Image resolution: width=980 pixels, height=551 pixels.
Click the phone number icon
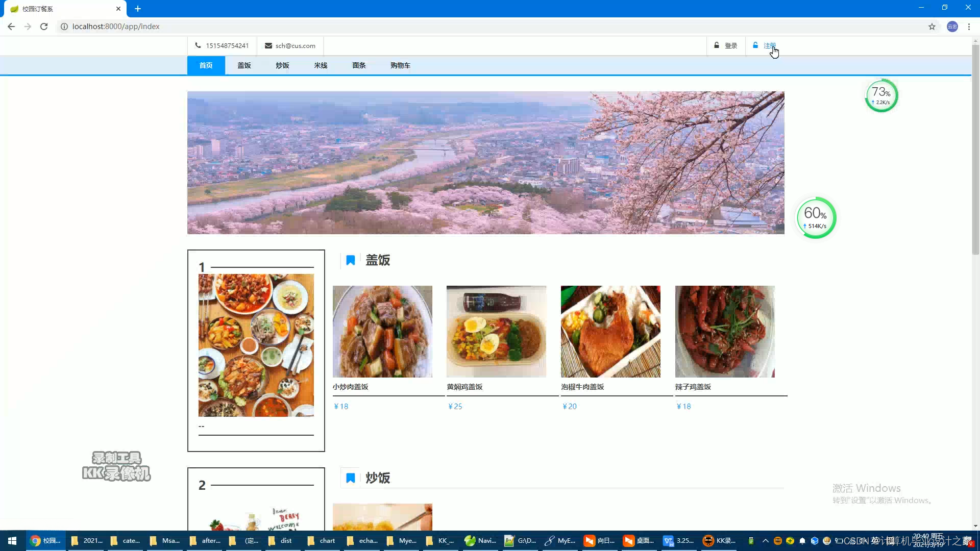point(198,45)
